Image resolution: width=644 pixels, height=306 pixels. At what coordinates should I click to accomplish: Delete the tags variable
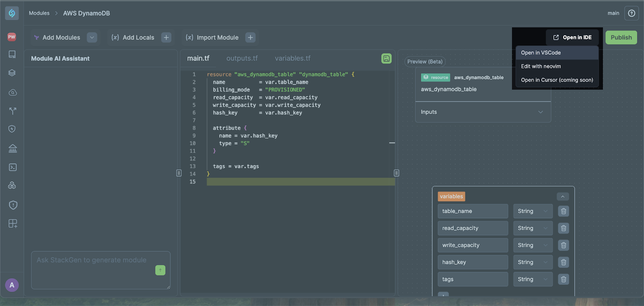(563, 279)
